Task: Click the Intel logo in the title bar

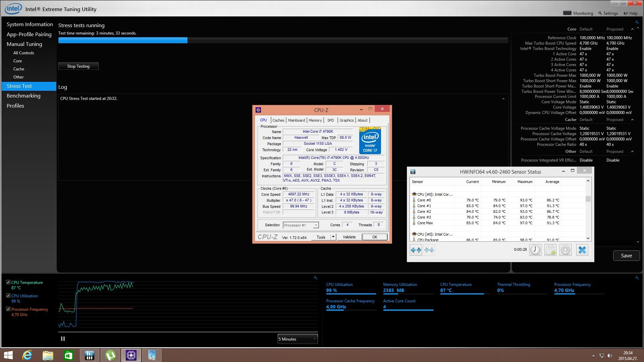Action: tap(13, 8)
